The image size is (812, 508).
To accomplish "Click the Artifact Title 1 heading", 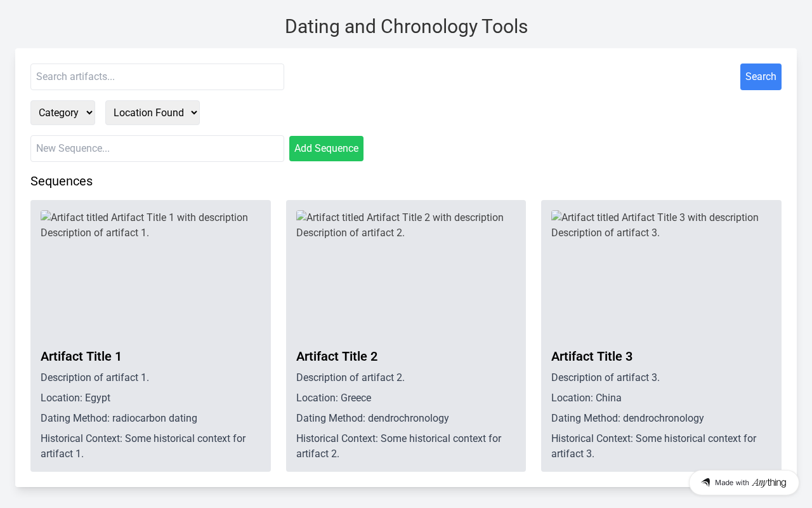I will point(81,356).
